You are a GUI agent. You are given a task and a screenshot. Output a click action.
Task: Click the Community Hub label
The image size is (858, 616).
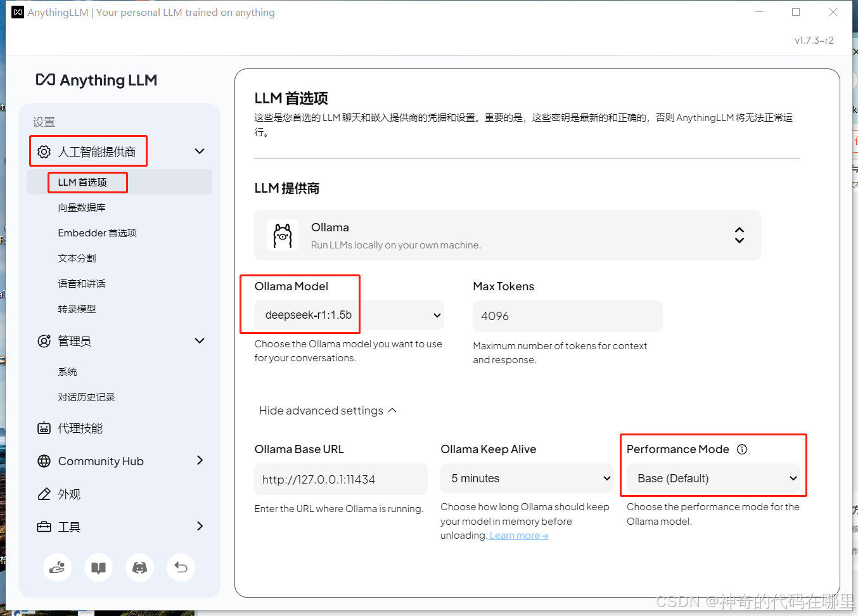[x=101, y=461]
